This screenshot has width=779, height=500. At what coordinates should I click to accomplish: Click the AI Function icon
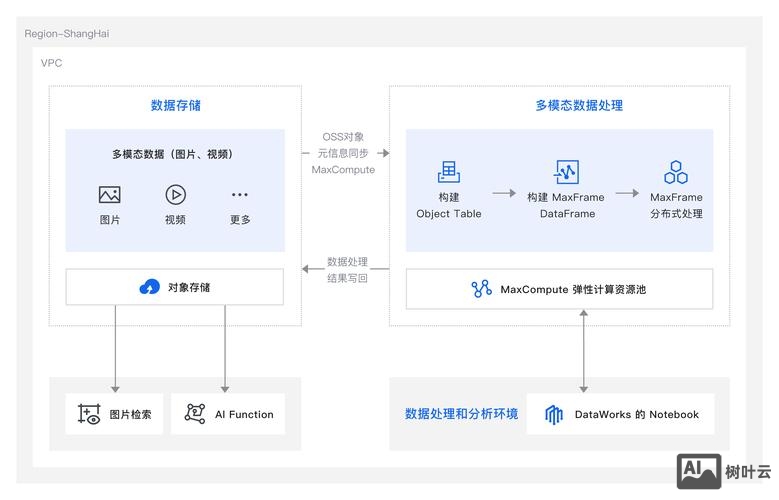click(x=195, y=414)
